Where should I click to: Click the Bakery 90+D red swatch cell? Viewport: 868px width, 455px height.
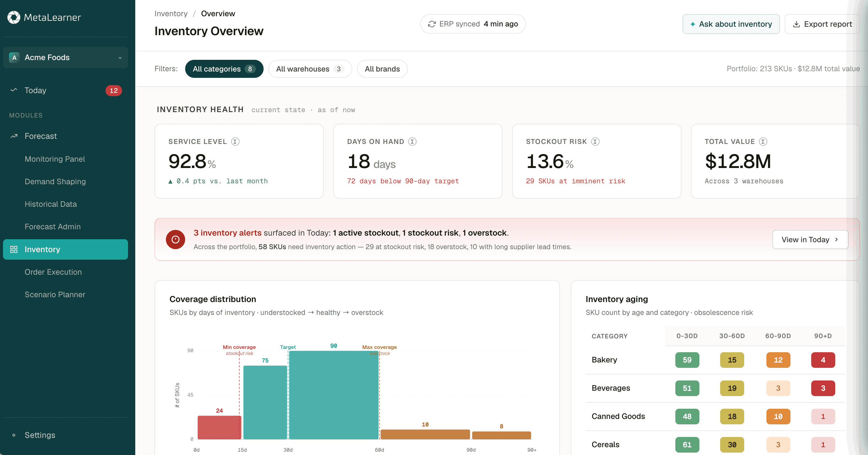coord(823,360)
